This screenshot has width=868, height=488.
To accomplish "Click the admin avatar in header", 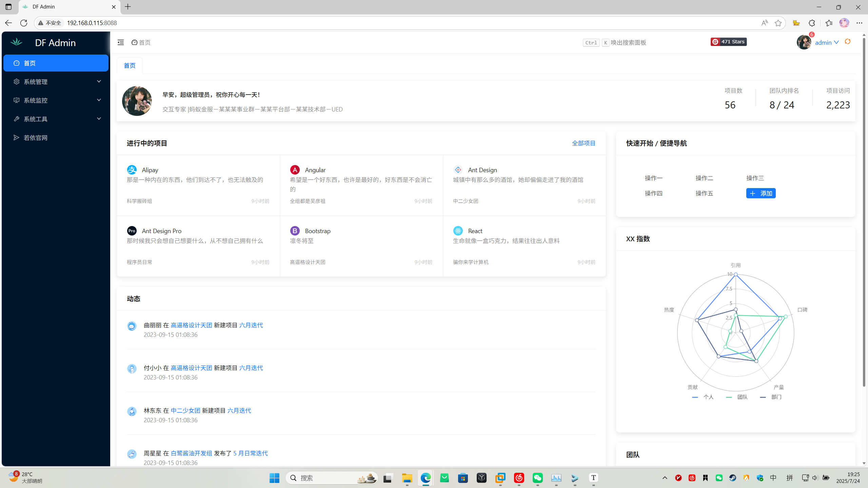I will (804, 42).
